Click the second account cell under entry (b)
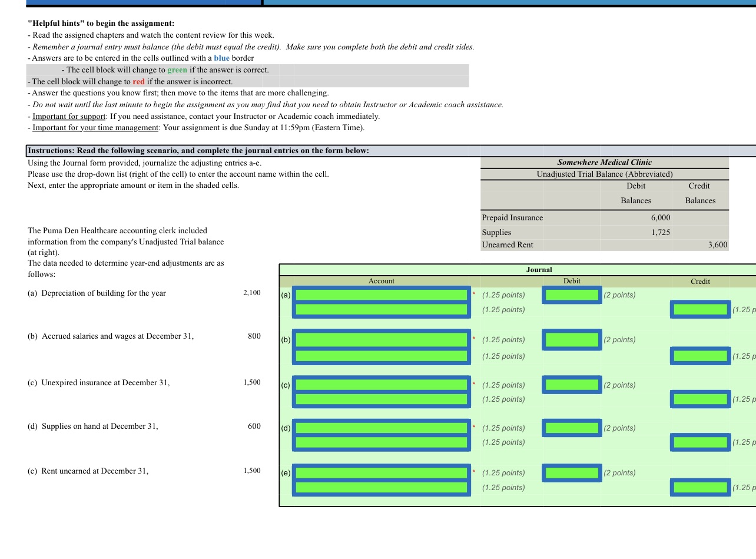This screenshot has height=559, width=756. pyautogui.click(x=381, y=355)
